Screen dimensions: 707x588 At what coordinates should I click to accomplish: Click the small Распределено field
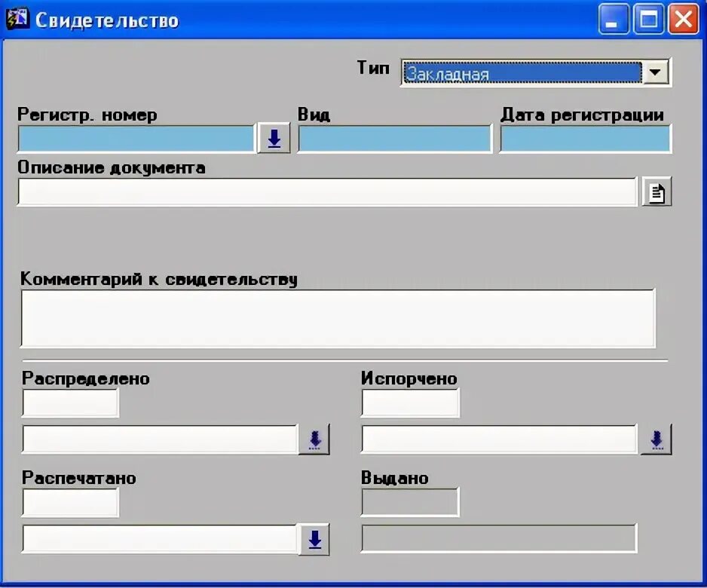click(70, 403)
